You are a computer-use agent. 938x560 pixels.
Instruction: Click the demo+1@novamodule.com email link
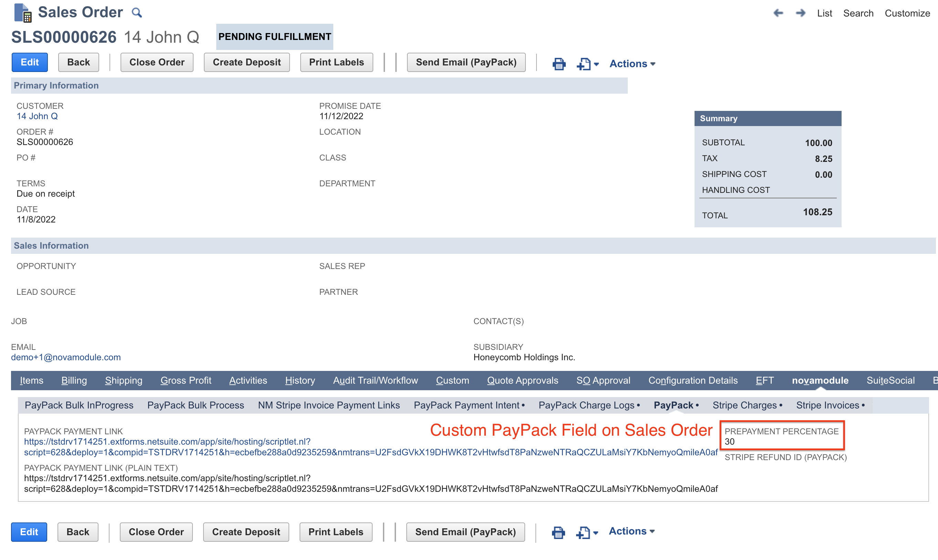(66, 357)
